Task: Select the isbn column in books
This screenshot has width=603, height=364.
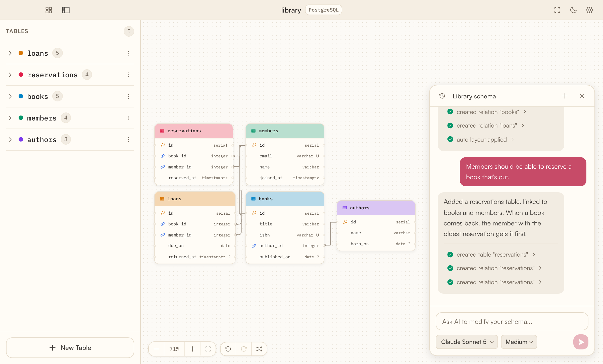Action: click(285, 235)
